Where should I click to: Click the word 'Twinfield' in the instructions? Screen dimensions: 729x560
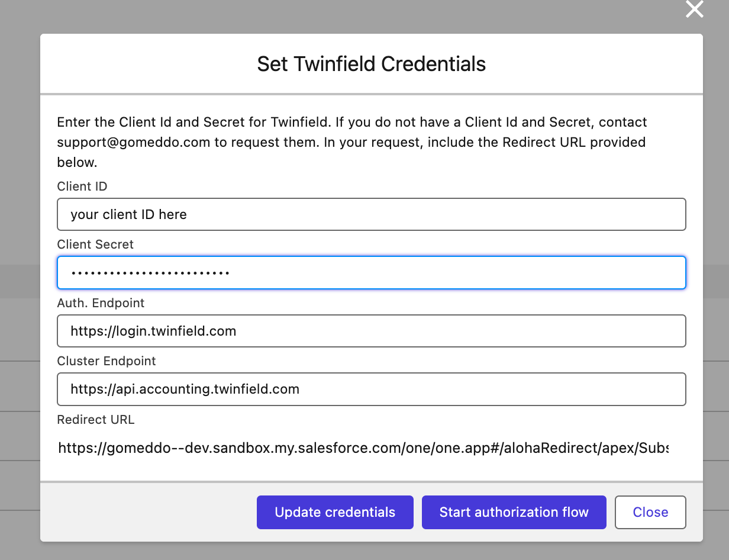(x=299, y=123)
